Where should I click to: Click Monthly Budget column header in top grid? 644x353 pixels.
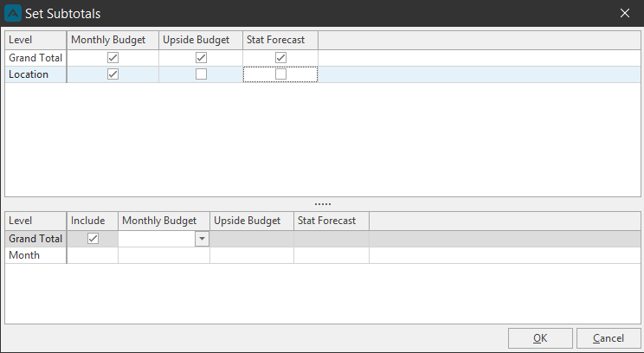tap(113, 40)
